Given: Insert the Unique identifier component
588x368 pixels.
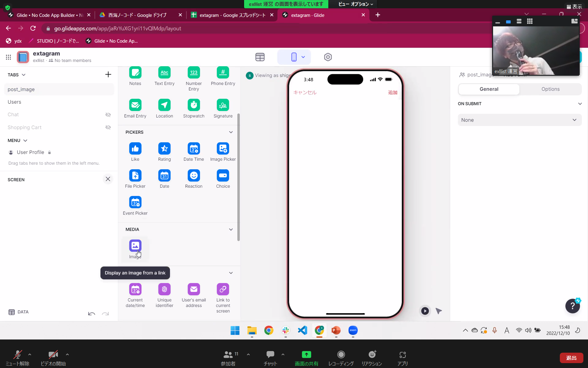Looking at the screenshot, I should click(x=164, y=289).
